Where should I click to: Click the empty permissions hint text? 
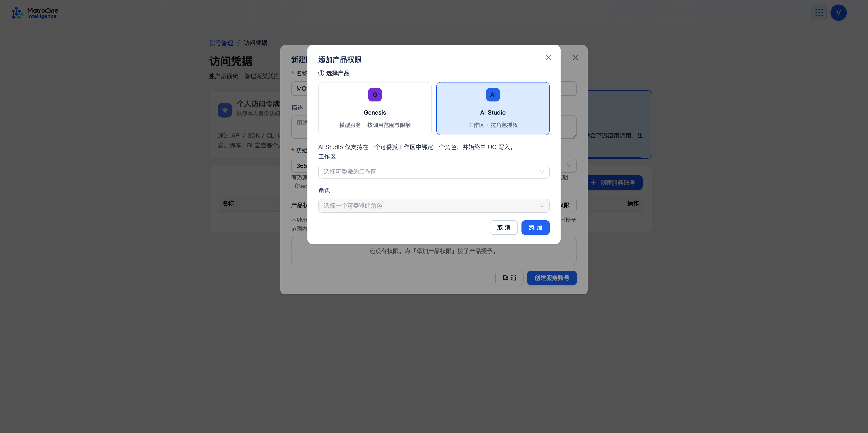(434, 251)
